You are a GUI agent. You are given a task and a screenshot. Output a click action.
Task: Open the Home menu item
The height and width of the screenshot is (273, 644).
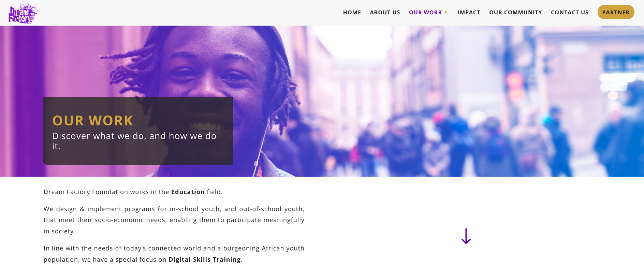click(x=352, y=12)
